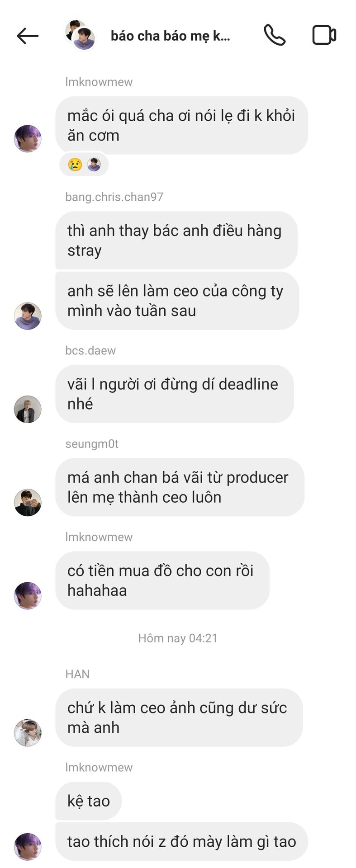The image size is (356, 868).
Task: Select message 'tao thích nói z đó mày làm gì tao'
Action: pyautogui.click(x=182, y=842)
